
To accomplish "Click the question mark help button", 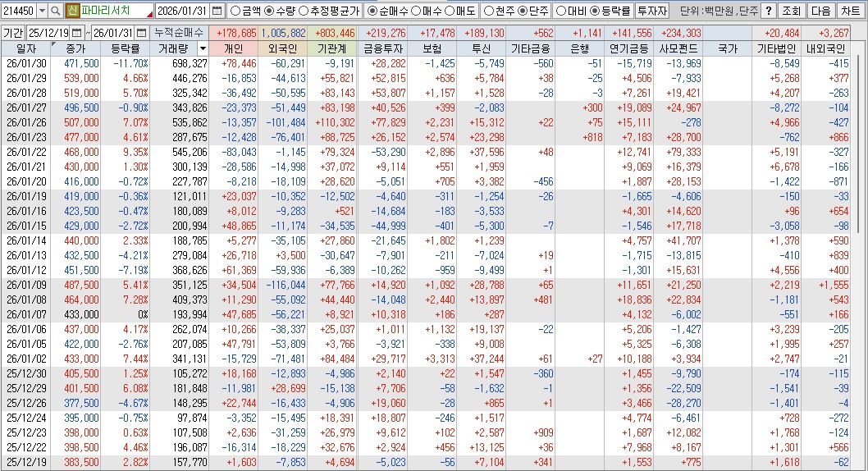I will (x=768, y=11).
